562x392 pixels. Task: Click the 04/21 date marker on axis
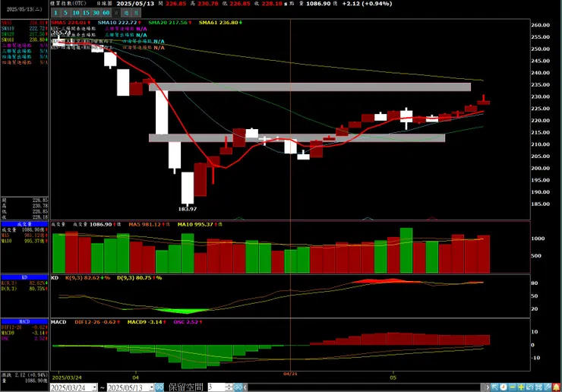[290, 374]
